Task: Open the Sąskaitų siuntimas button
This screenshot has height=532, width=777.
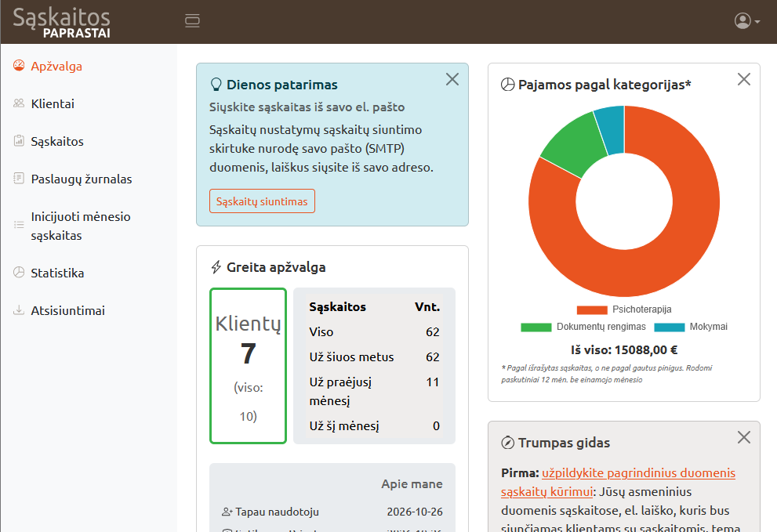Action: (262, 201)
